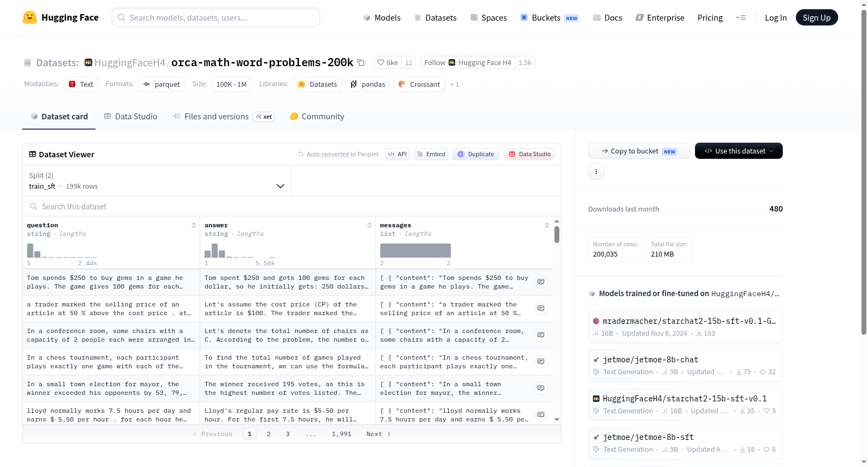The height and width of the screenshot is (467, 868).
Task: Jump to page 3 of the viewer
Action: coord(288,434)
